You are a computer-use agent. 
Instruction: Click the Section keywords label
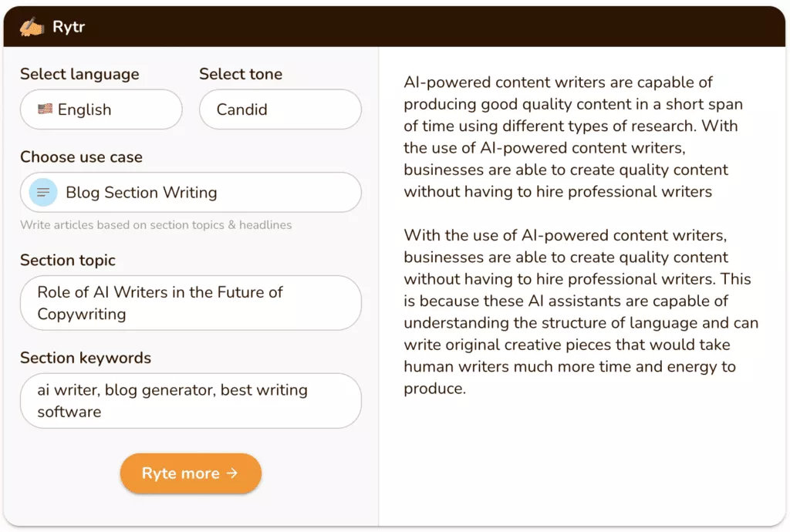[x=86, y=358]
